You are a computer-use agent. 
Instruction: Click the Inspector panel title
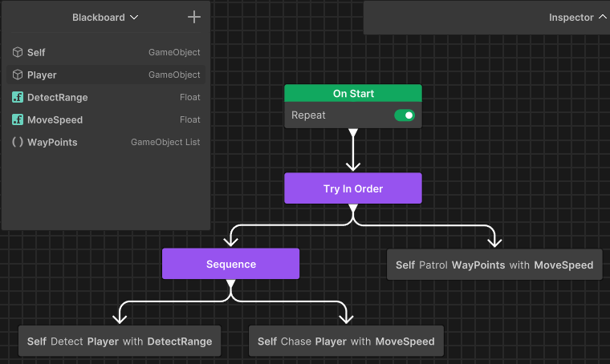pos(571,18)
